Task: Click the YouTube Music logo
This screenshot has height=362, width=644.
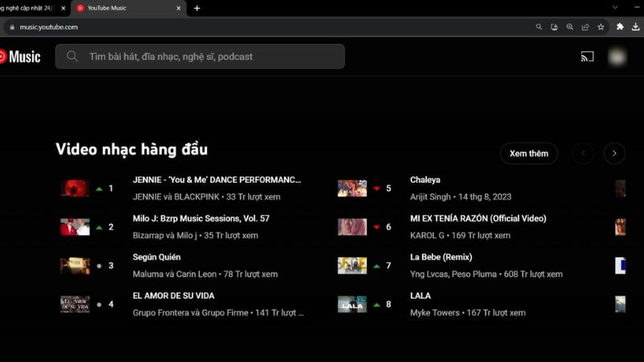Action: [19, 56]
